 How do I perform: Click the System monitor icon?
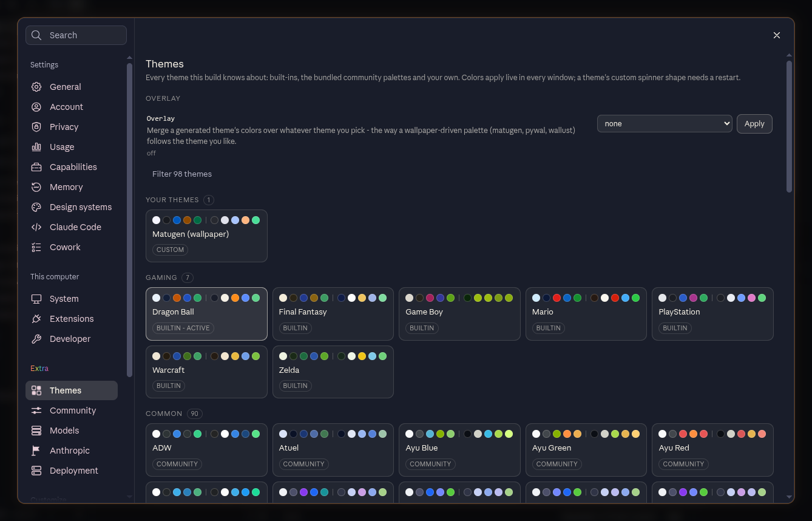coord(36,299)
